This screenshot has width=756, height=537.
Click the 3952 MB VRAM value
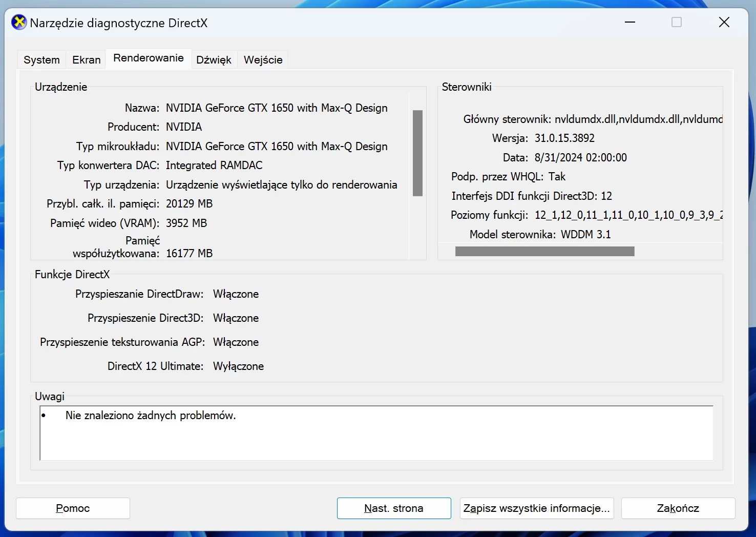point(186,223)
